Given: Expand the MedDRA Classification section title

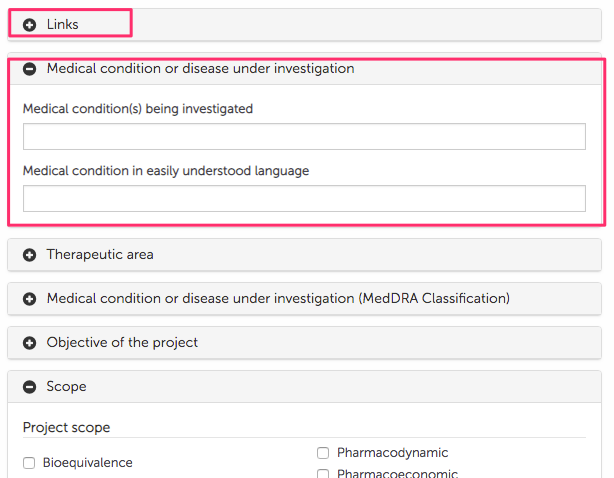Looking at the screenshot, I should tap(278, 299).
